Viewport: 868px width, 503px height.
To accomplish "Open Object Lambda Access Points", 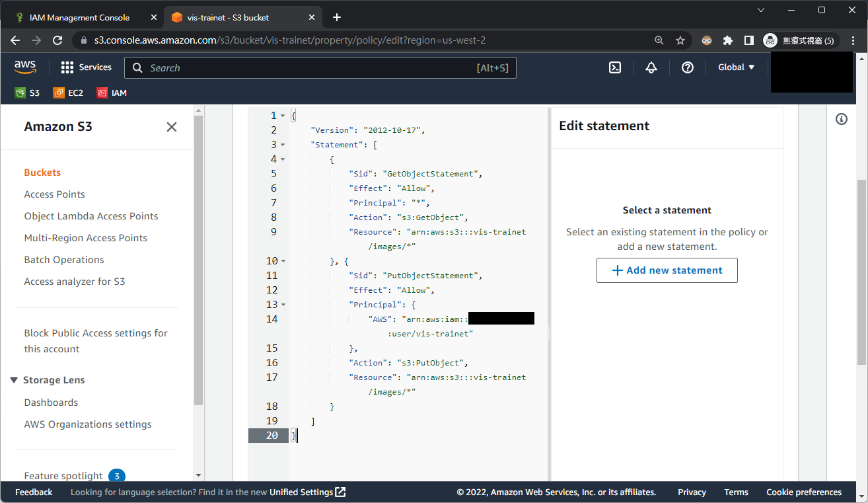I will pos(91,216).
